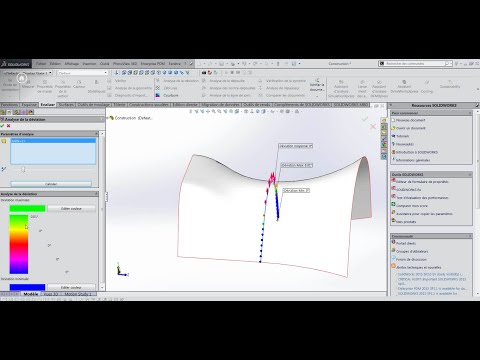Open the Fichier menu
This screenshot has height=360, width=480.
(41, 64)
